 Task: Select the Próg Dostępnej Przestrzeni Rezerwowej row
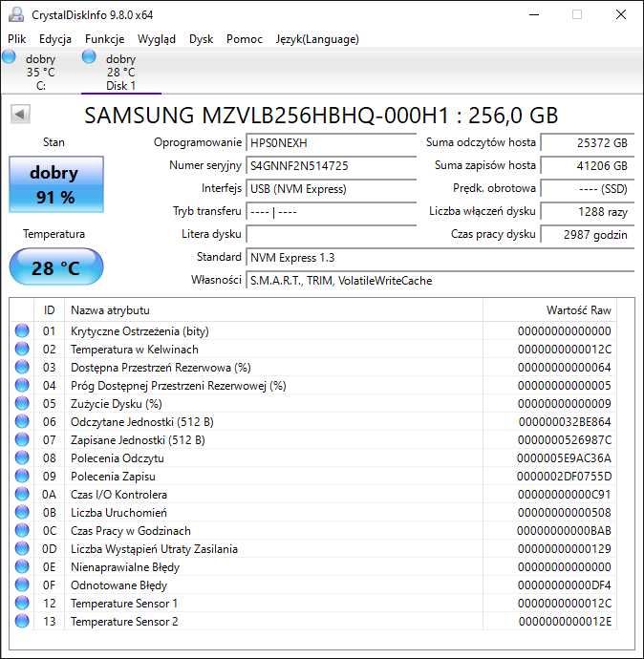(313, 385)
